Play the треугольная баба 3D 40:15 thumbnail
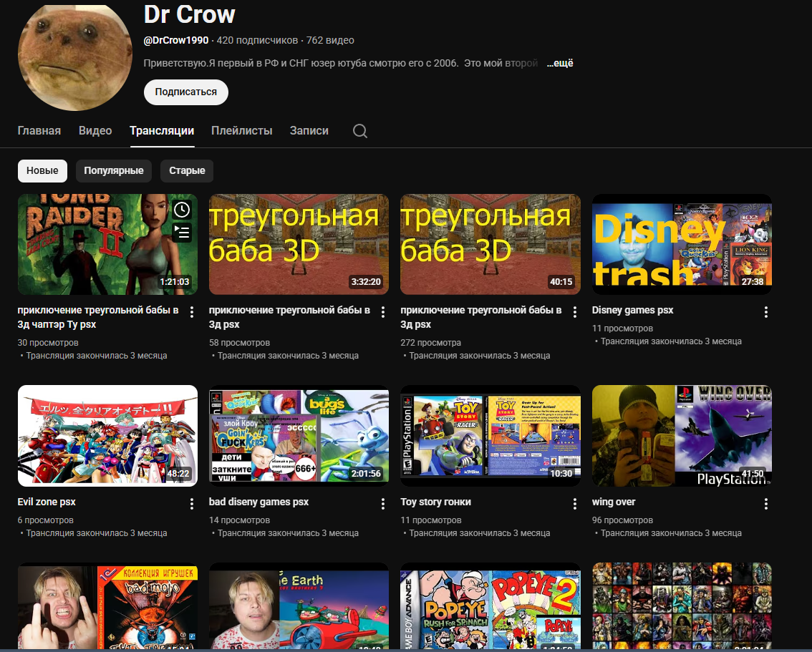 tap(490, 244)
